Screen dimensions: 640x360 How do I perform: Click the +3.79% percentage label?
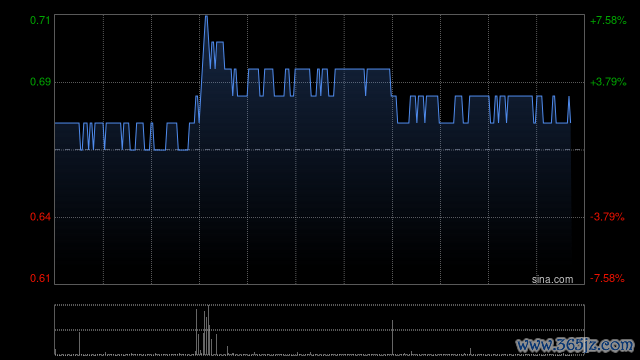tap(608, 82)
